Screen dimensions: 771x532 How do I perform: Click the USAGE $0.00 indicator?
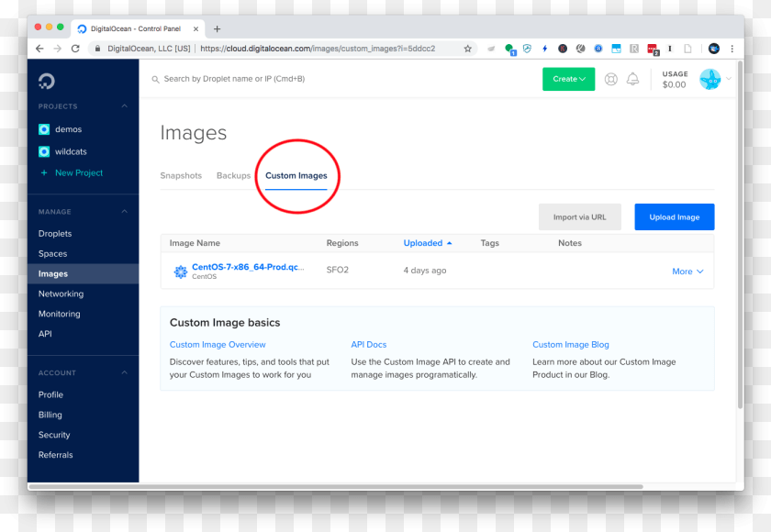[x=675, y=80]
